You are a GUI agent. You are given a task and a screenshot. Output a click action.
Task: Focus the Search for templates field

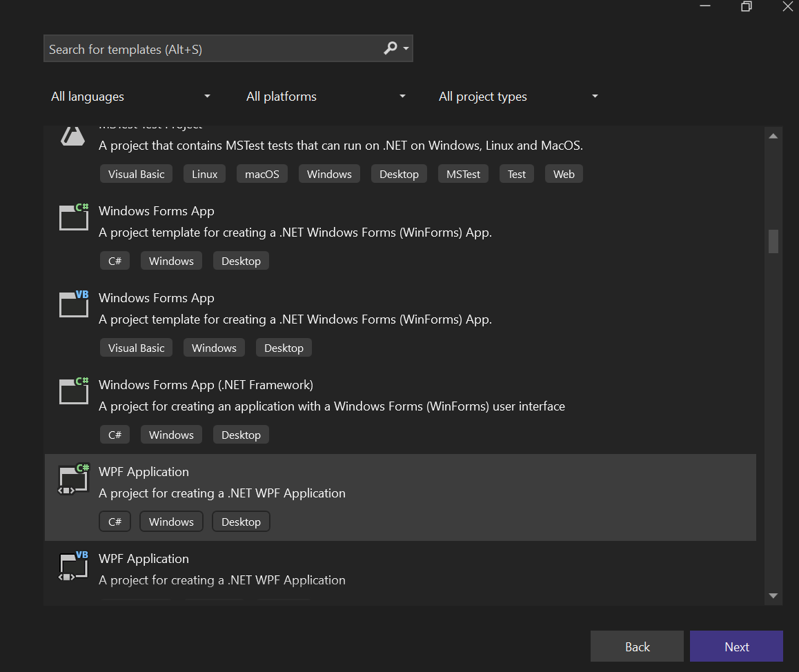tap(228, 48)
